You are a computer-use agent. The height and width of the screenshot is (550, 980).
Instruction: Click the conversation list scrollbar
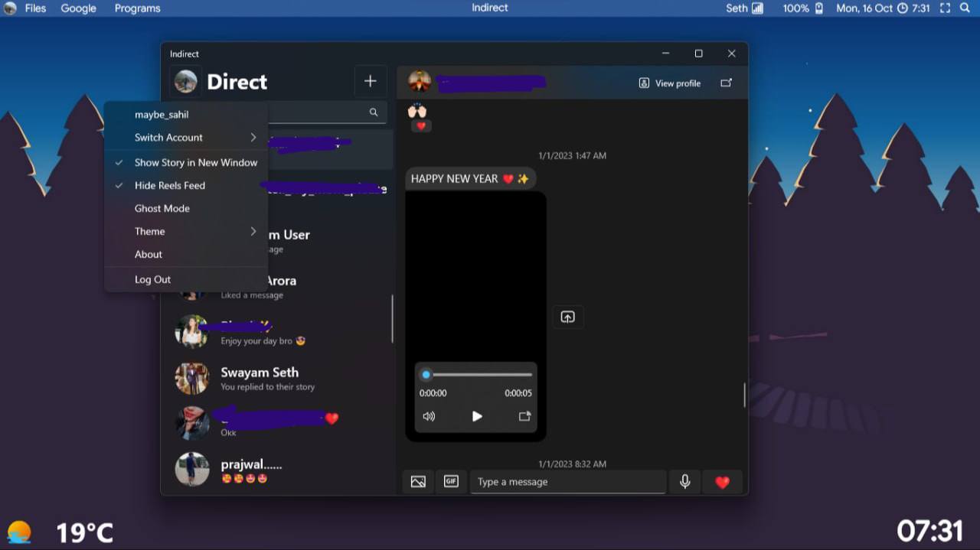(x=392, y=318)
